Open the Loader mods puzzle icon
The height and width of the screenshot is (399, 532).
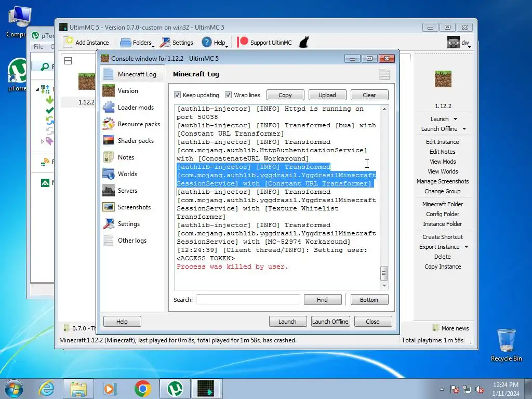[108, 107]
